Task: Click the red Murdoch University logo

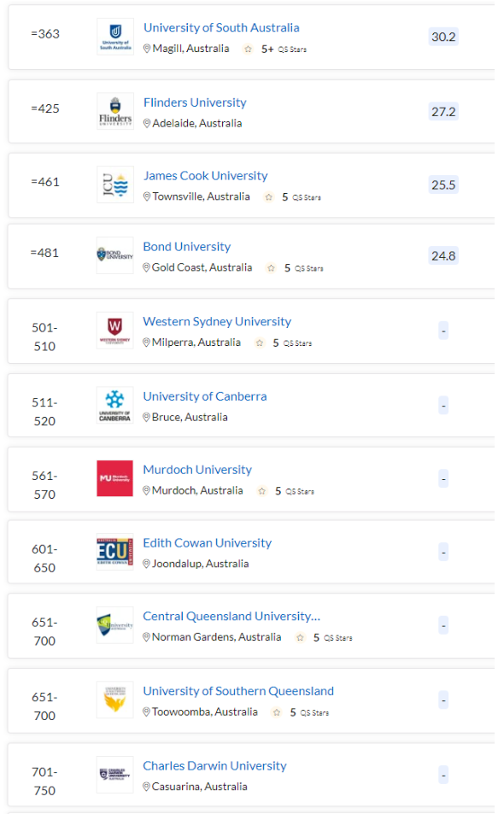Action: tap(114, 478)
